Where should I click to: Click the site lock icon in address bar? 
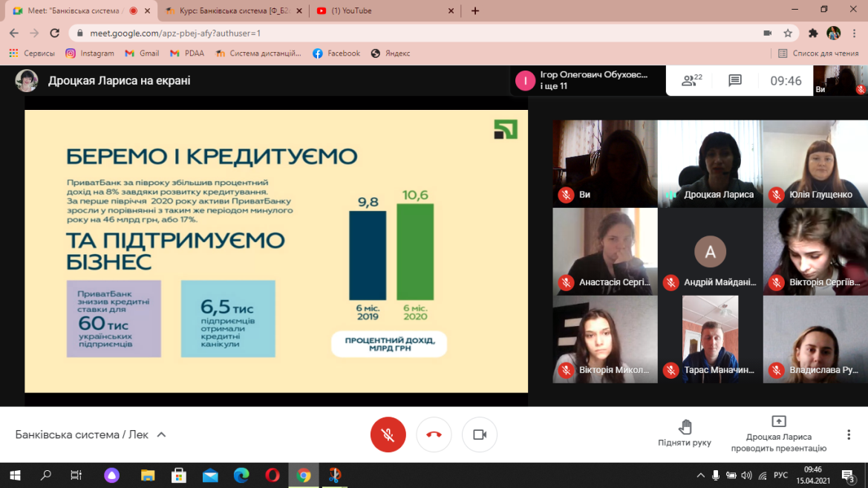(79, 33)
